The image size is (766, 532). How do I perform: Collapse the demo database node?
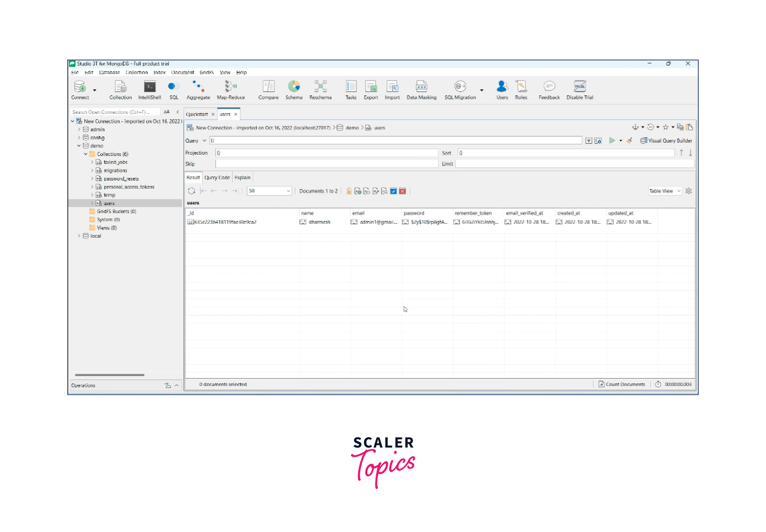tap(79, 146)
